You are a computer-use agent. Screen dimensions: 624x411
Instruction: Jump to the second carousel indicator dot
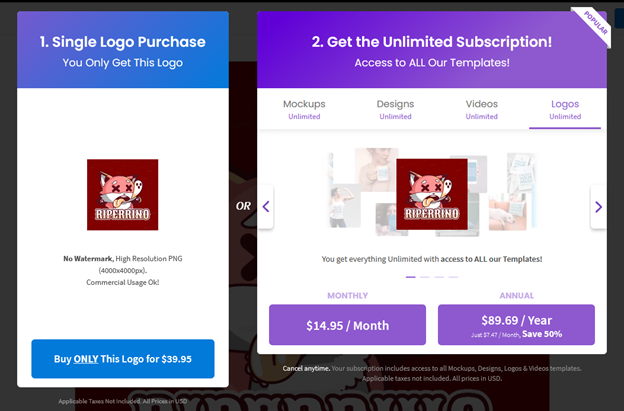tap(424, 277)
